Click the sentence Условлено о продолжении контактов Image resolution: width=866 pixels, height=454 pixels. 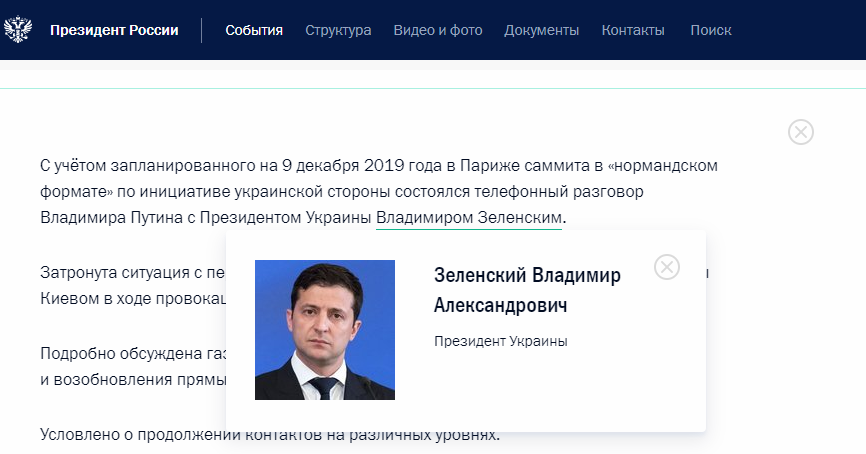pos(269,435)
